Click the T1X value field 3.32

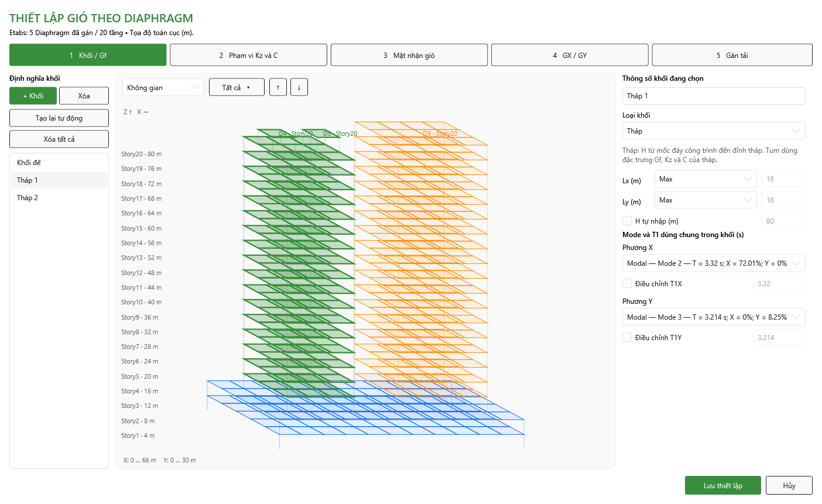779,283
